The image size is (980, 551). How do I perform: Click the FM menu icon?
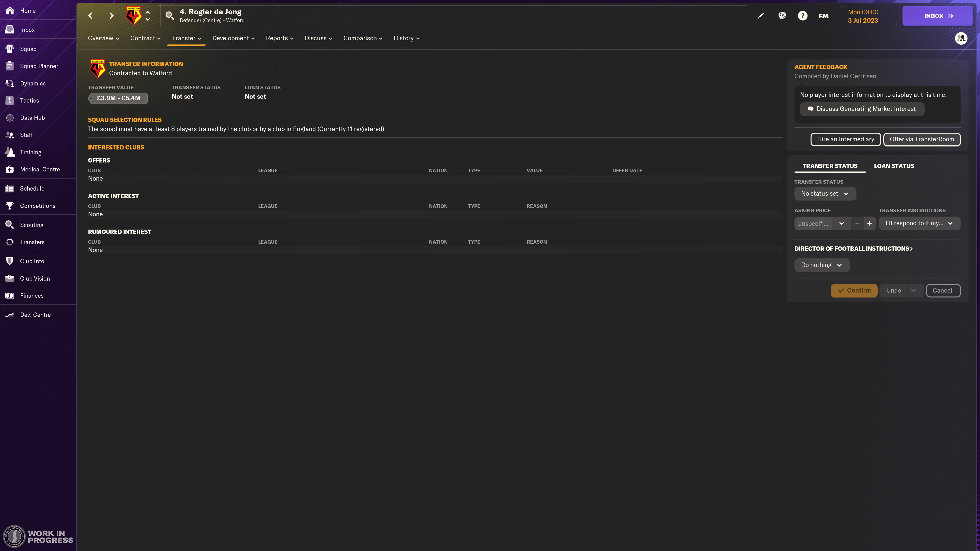823,16
